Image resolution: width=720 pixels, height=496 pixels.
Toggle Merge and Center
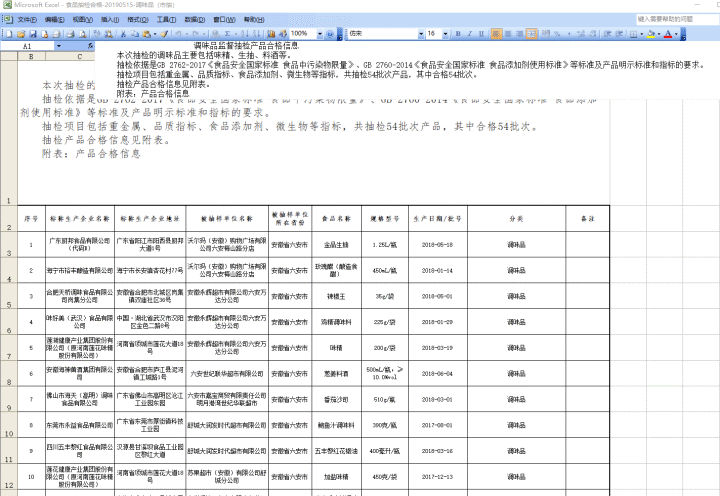tap(532, 34)
